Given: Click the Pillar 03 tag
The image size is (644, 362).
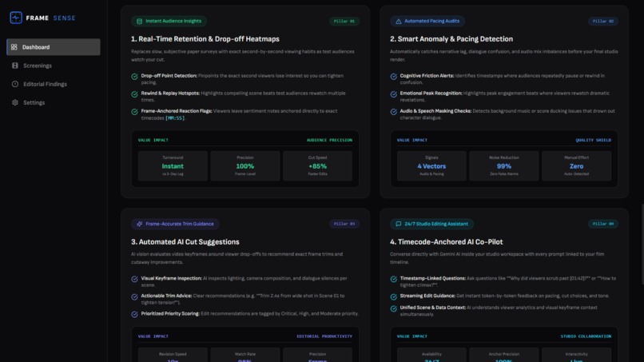Looking at the screenshot, I should 344,224.
